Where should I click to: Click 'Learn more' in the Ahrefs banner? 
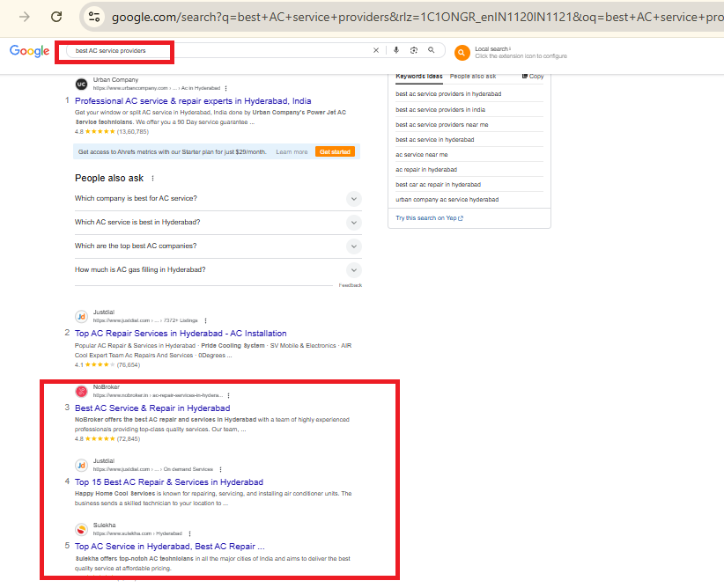coord(292,152)
